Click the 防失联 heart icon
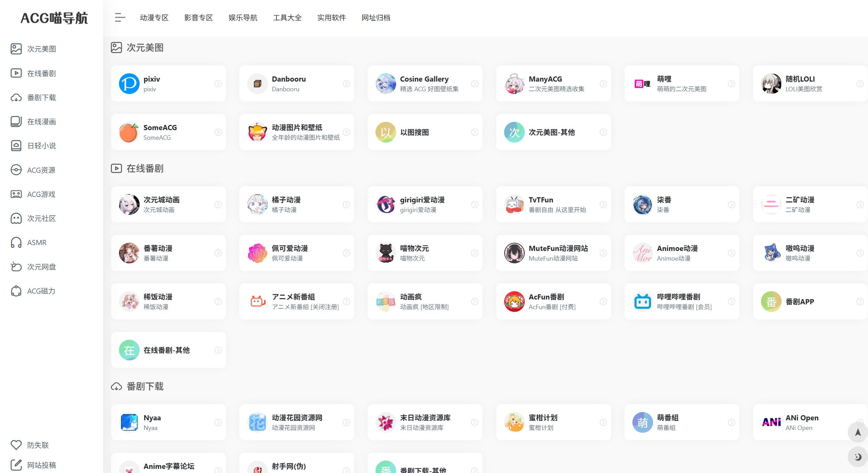The width and height of the screenshot is (868, 473). tap(16, 445)
